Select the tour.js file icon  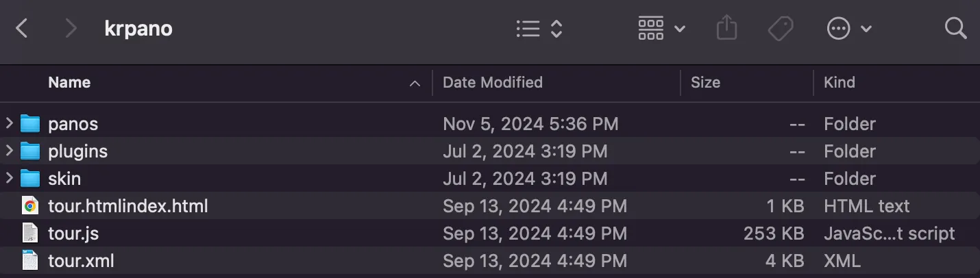pyautogui.click(x=30, y=233)
